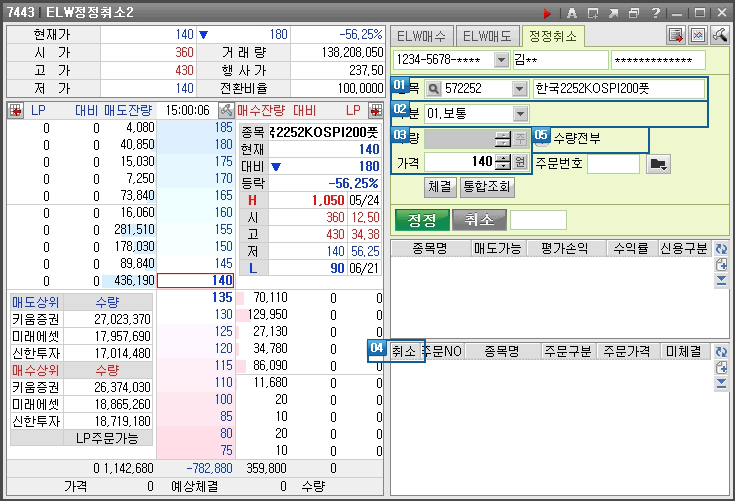Image resolution: width=735 pixels, height=501 pixels.
Task: Click the overlapping windows icon in the title bar
Action: click(634, 13)
